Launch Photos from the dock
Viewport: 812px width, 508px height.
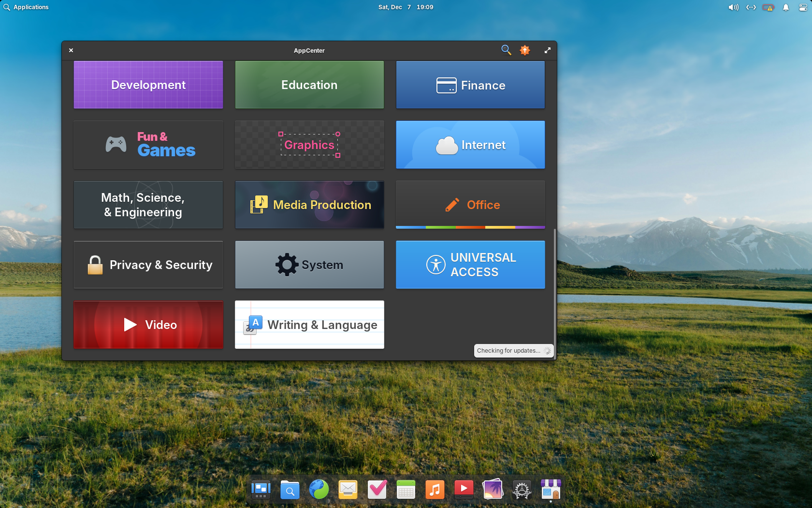pyautogui.click(x=493, y=490)
